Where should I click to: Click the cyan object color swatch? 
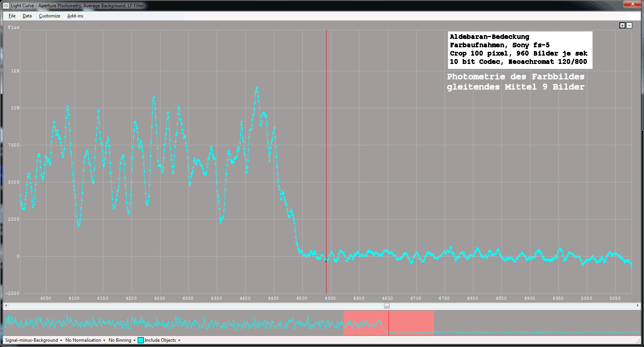141,340
